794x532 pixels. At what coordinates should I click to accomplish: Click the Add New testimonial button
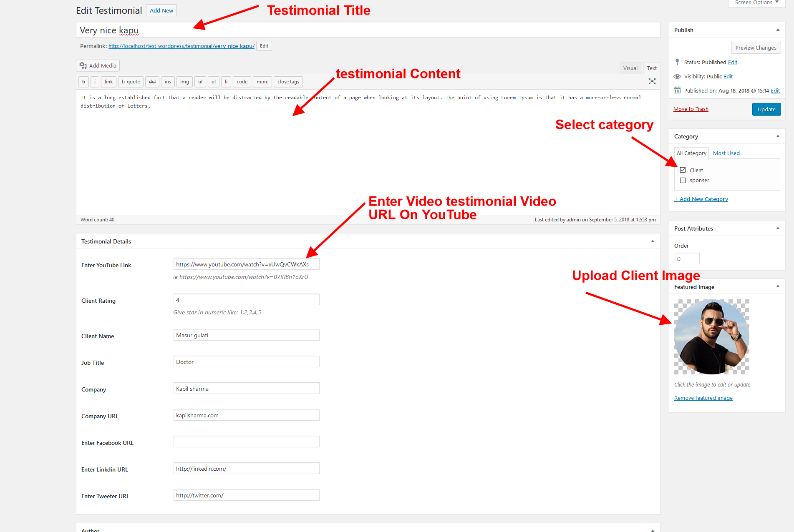tap(161, 10)
